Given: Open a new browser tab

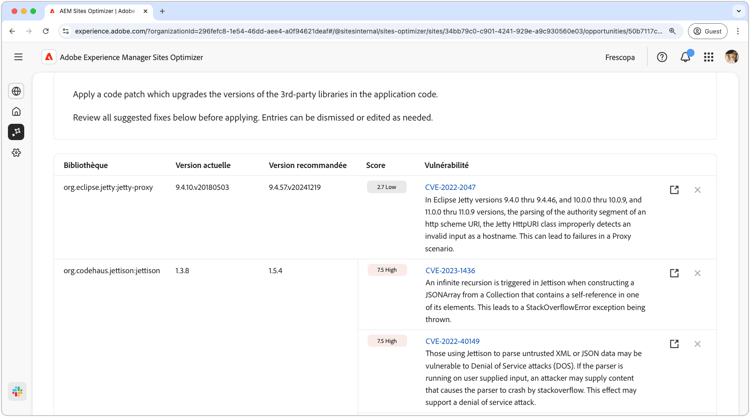Looking at the screenshot, I should pyautogui.click(x=162, y=11).
